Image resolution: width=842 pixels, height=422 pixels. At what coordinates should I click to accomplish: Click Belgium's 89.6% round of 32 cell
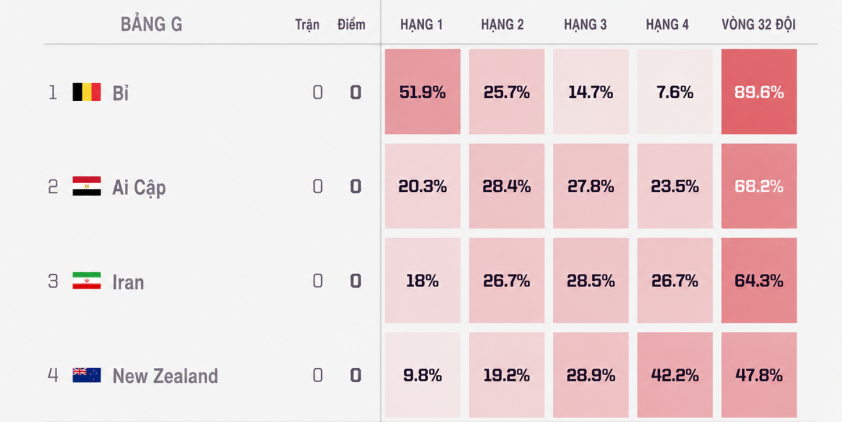759,92
